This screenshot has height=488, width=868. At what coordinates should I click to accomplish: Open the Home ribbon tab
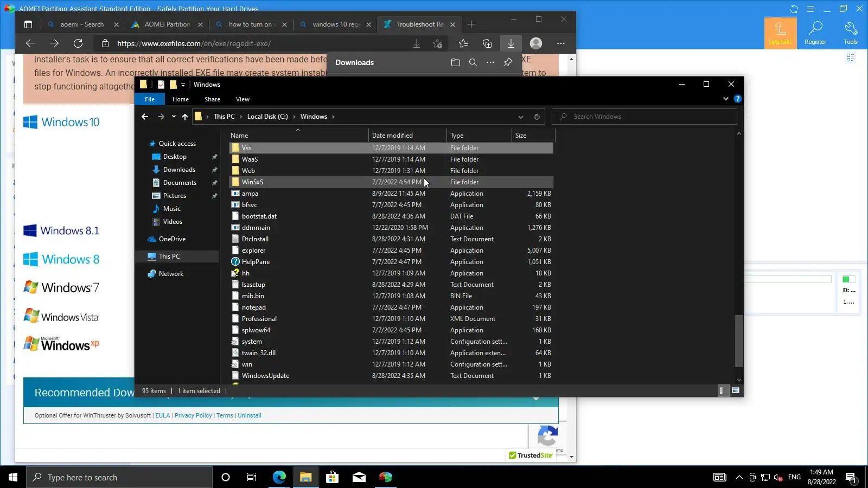(x=181, y=99)
